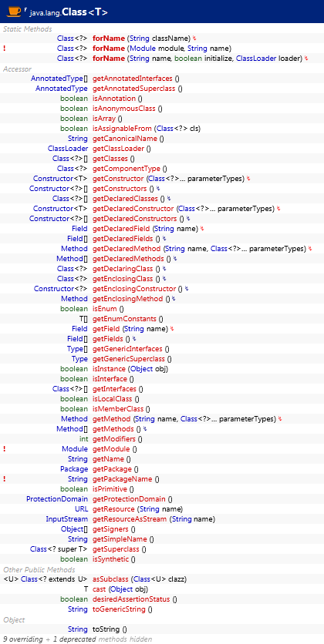
Task: Click red marker after getDeclaredField (String name)
Action: (202, 229)
